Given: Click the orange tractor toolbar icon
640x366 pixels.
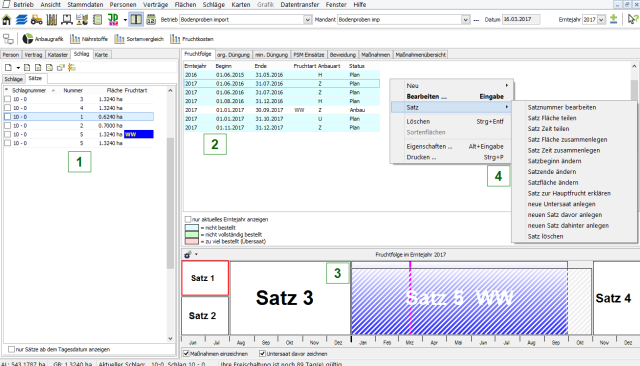Looking at the screenshot, I should click(x=36, y=20).
